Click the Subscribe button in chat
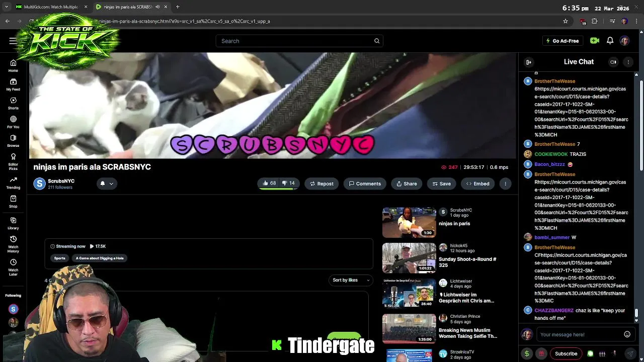The image size is (644, 362). tap(566, 354)
